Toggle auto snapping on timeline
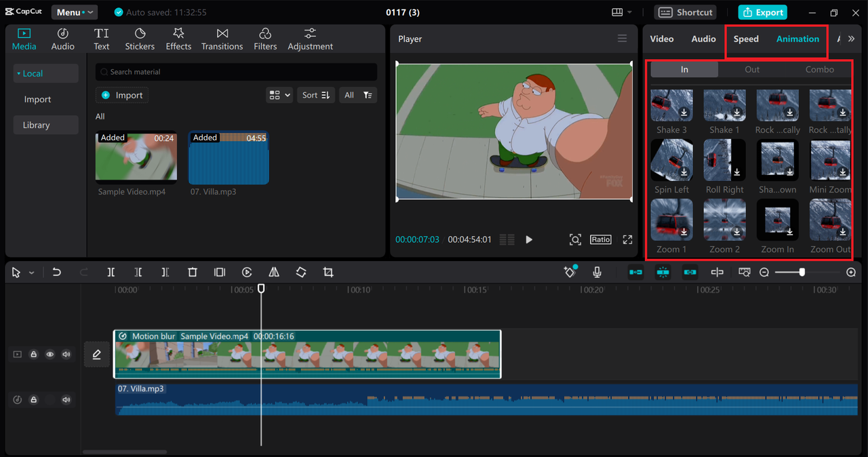The width and height of the screenshot is (868, 457). click(663, 272)
